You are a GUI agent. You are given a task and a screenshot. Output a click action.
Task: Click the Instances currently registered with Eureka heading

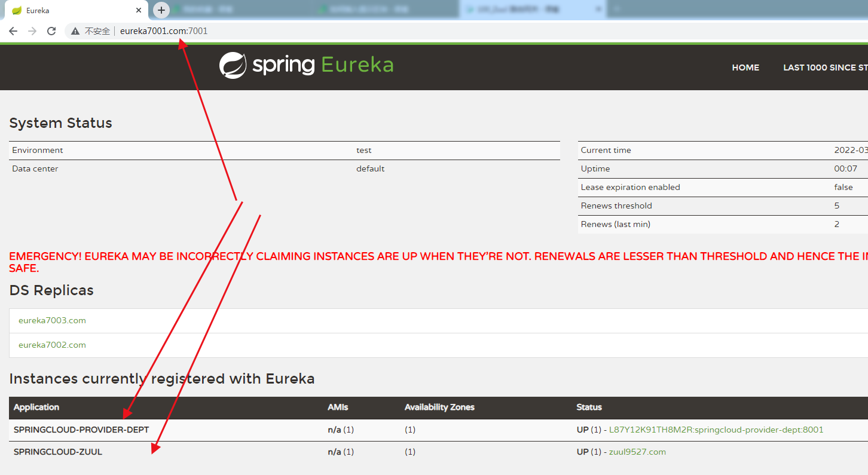point(162,379)
